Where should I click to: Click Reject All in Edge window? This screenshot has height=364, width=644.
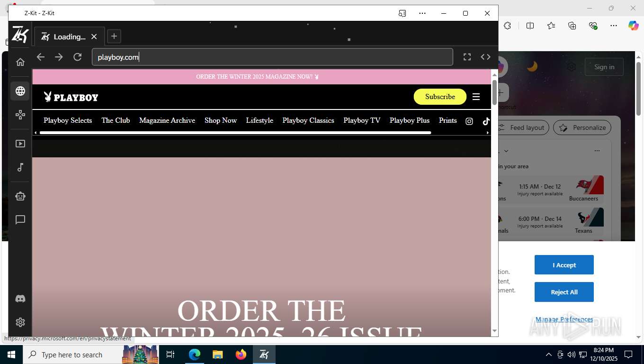click(564, 292)
